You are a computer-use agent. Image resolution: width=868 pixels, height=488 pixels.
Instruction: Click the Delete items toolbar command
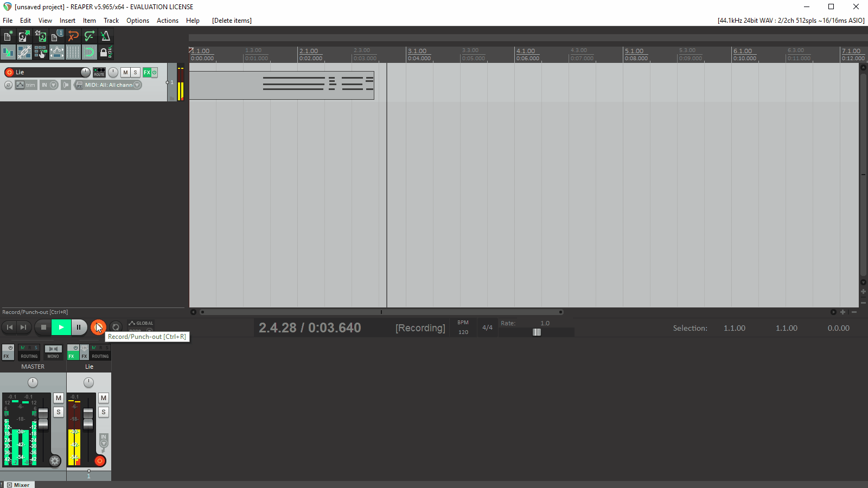(x=231, y=21)
